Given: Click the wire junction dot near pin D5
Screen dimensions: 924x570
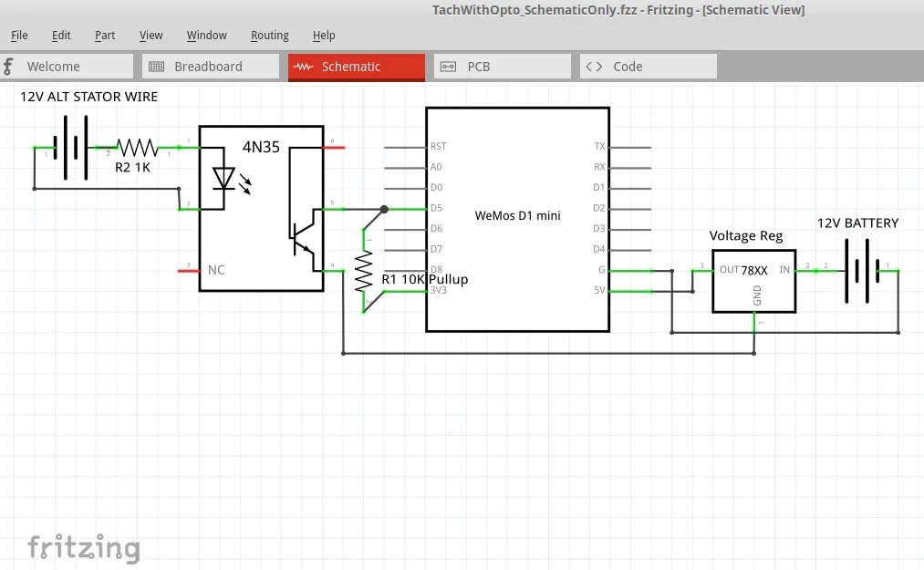Looking at the screenshot, I should 384,209.
